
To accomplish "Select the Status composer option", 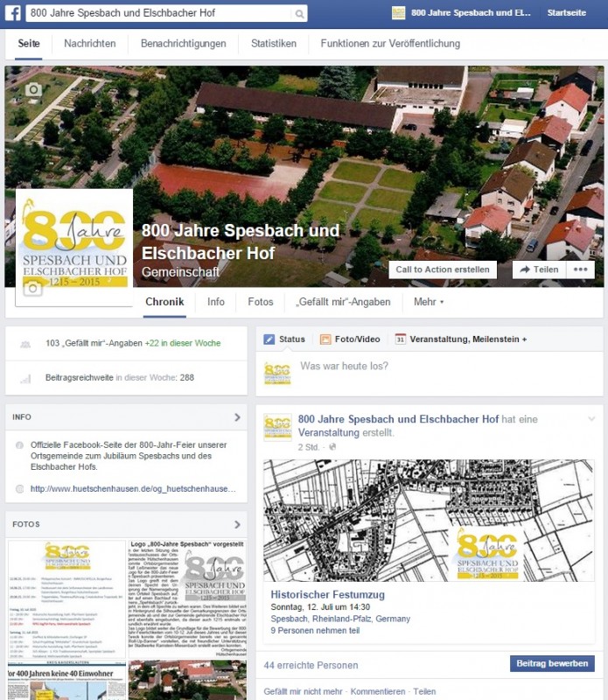I will click(x=284, y=339).
